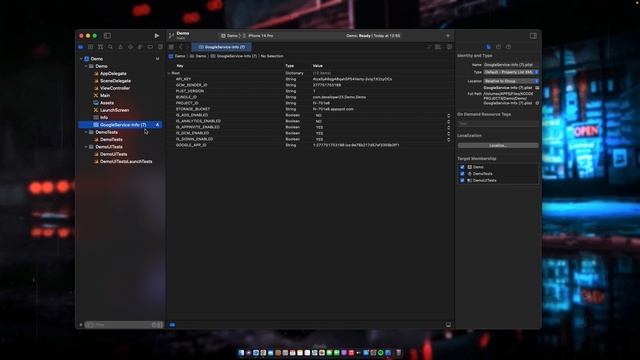Open the Location Relative to Group dropdown
This screenshot has height=360, width=640.
511,81
